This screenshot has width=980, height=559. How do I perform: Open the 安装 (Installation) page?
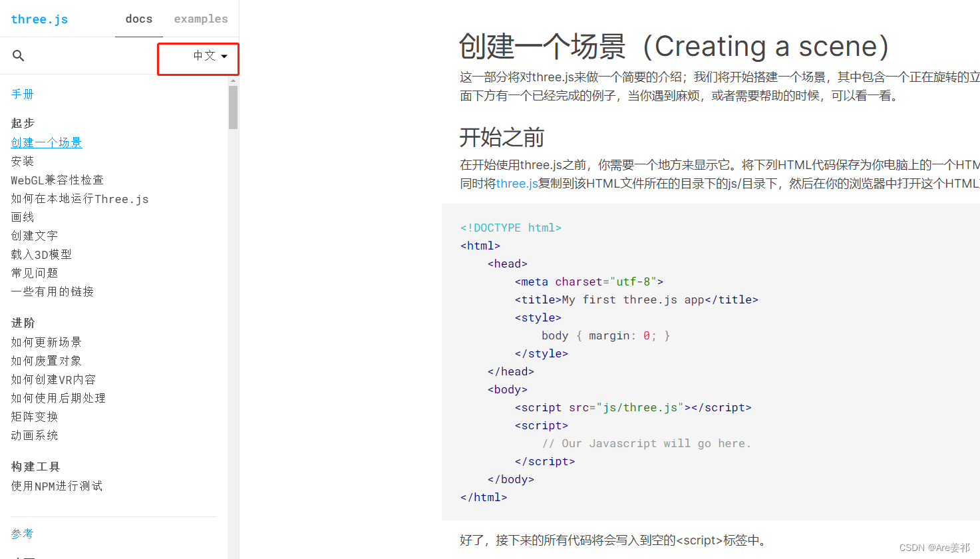[x=22, y=160]
